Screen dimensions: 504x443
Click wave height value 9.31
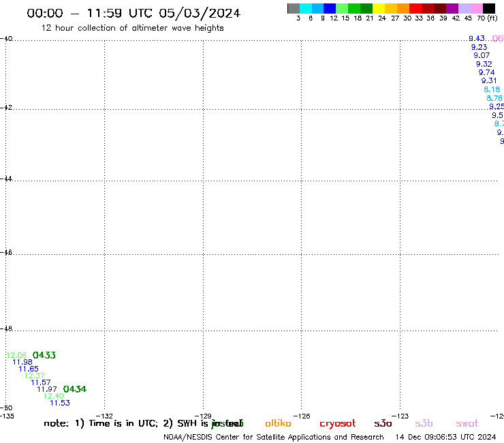point(489,81)
